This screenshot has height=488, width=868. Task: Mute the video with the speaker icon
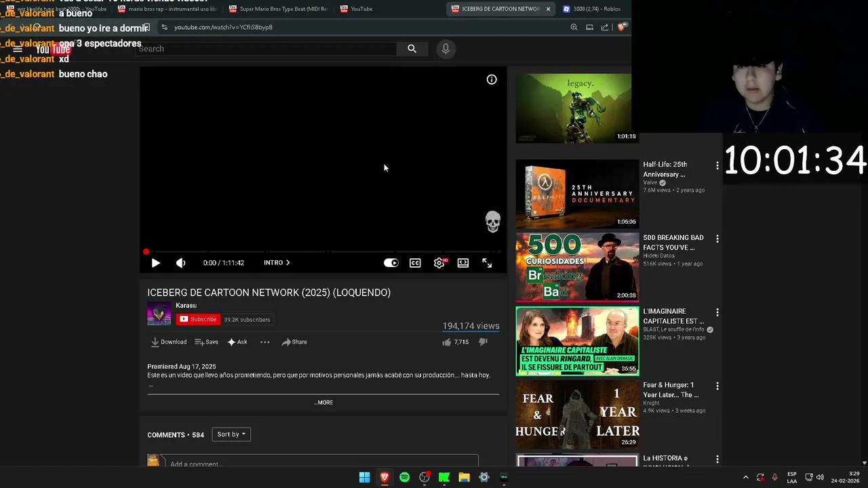click(x=180, y=263)
